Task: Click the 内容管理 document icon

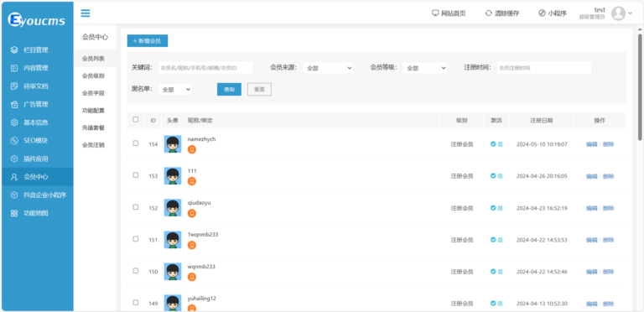Action: point(14,68)
